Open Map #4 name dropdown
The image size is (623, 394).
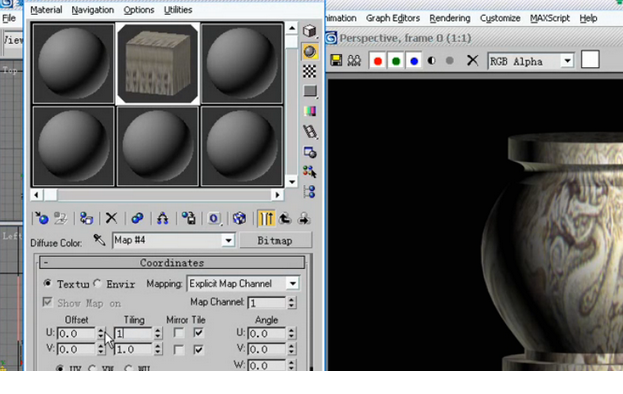228,240
